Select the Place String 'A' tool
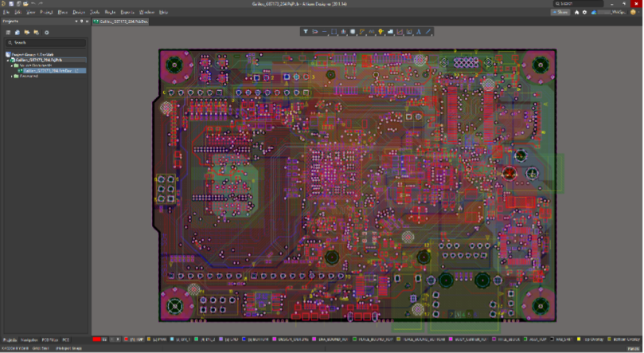Viewport: 644px width, 353px height. click(419, 32)
